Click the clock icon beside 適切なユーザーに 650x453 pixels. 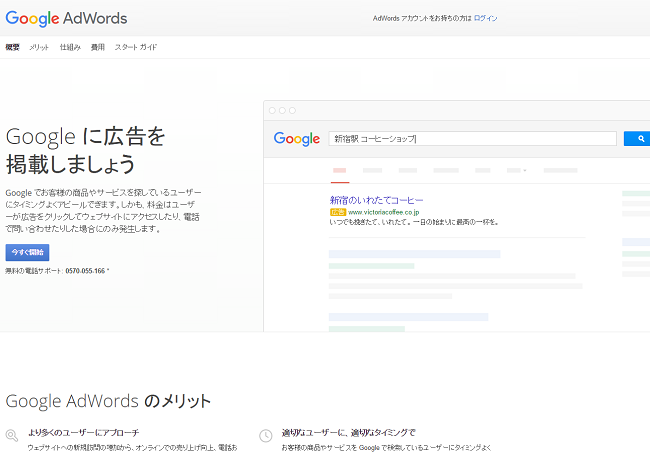pos(266,436)
